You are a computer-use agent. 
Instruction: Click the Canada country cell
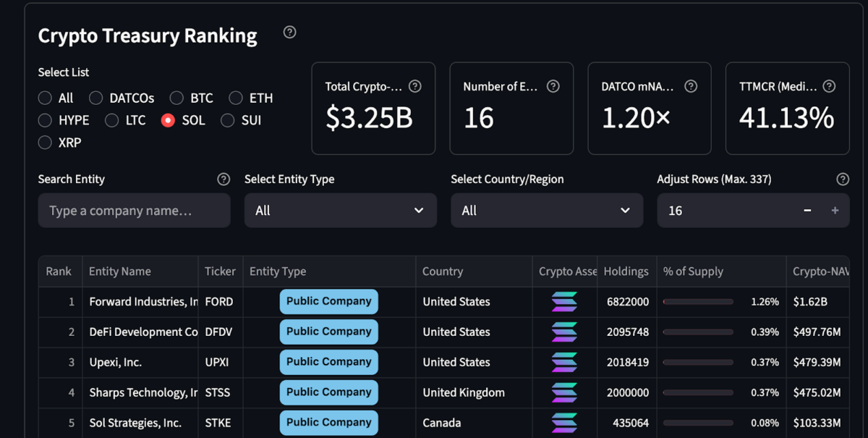pos(474,423)
